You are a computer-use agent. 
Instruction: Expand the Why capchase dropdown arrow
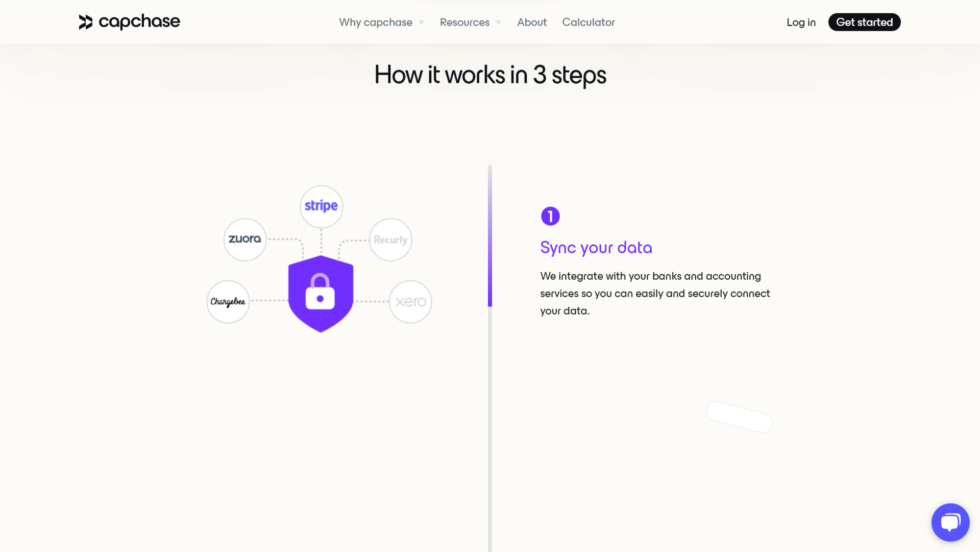[422, 22]
